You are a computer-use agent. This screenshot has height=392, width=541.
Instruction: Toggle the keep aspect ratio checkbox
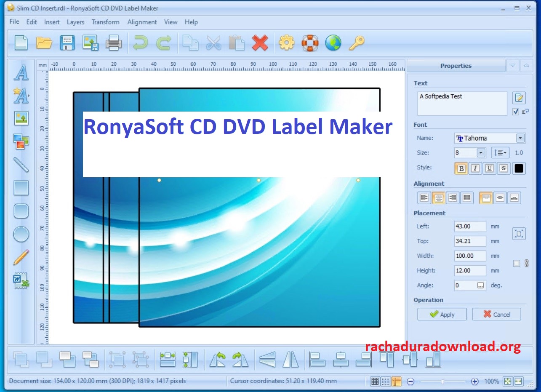[x=517, y=264]
